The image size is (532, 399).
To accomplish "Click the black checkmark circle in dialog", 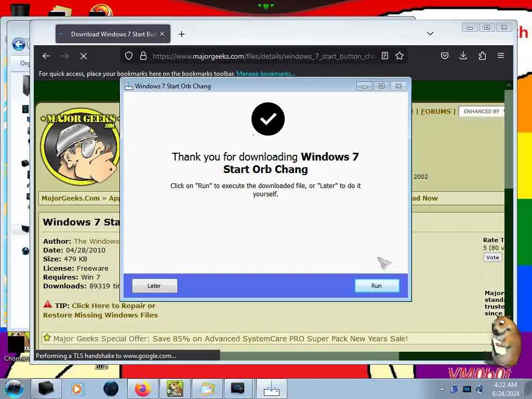I will 268,119.
